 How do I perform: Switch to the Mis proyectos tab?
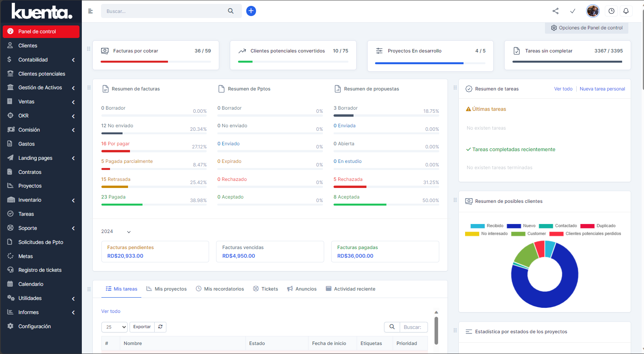[166, 289]
